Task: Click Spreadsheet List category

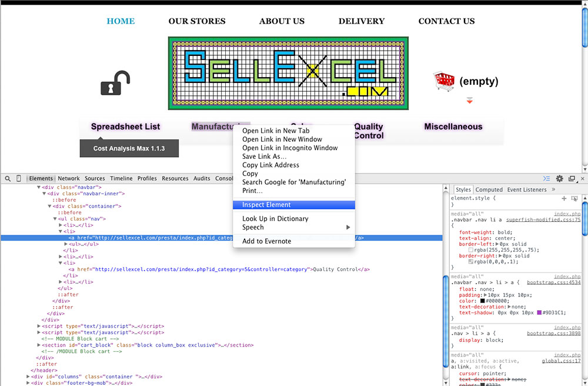Action: (x=126, y=127)
